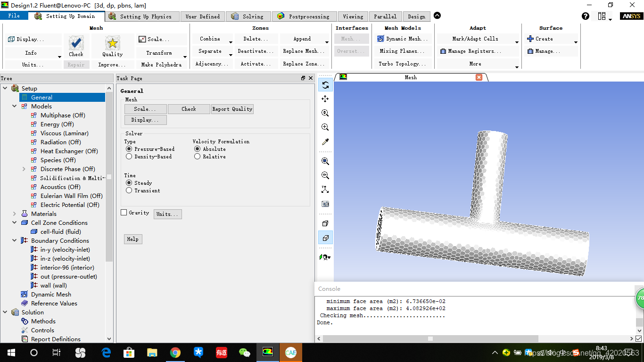The image size is (644, 362).
Task: Open Chrome from the taskbar
Action: [175, 352]
